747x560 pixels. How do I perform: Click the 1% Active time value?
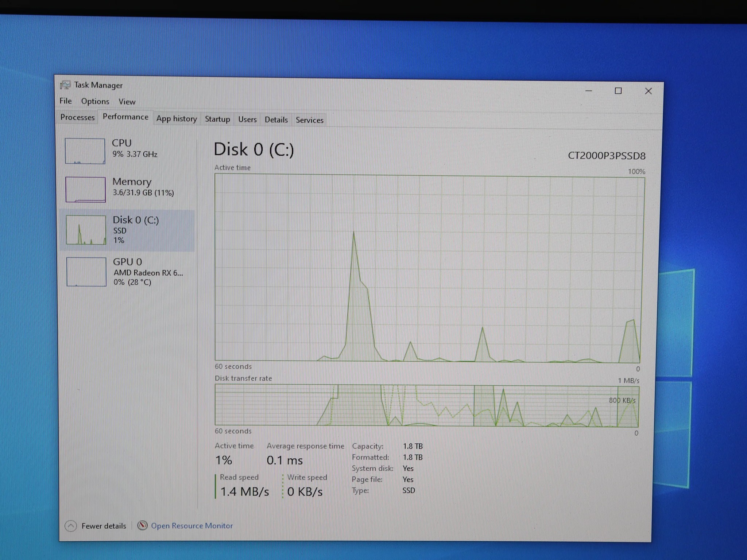224,460
